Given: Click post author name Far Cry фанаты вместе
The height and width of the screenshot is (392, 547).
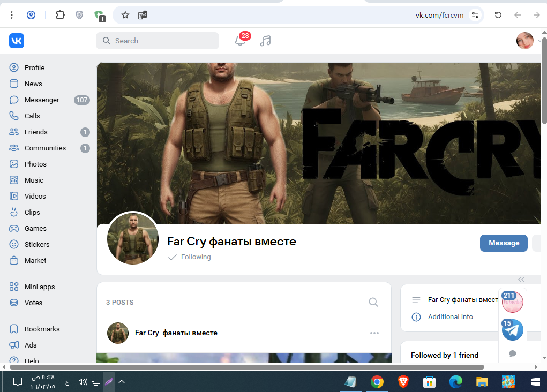Looking at the screenshot, I should tap(176, 333).
